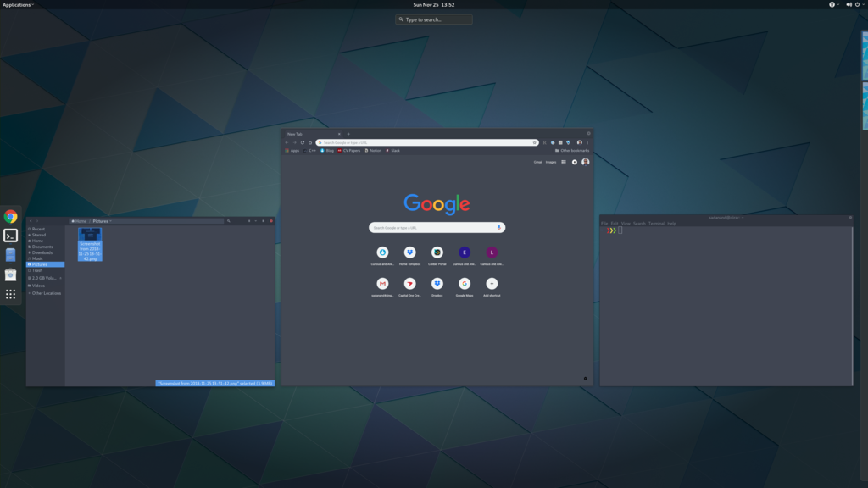Open the Capital One shortcut tile
Image resolution: width=868 pixels, height=488 pixels.
coord(409,286)
